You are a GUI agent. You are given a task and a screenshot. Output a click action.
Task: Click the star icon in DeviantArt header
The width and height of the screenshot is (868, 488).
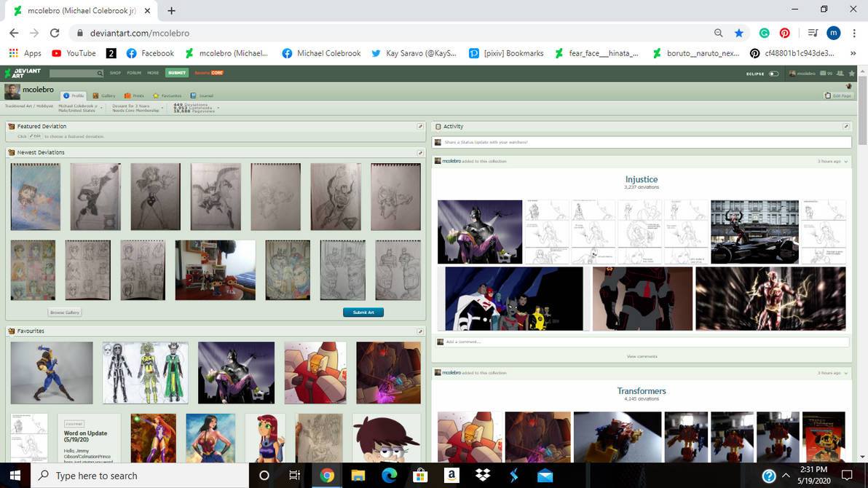(x=852, y=73)
